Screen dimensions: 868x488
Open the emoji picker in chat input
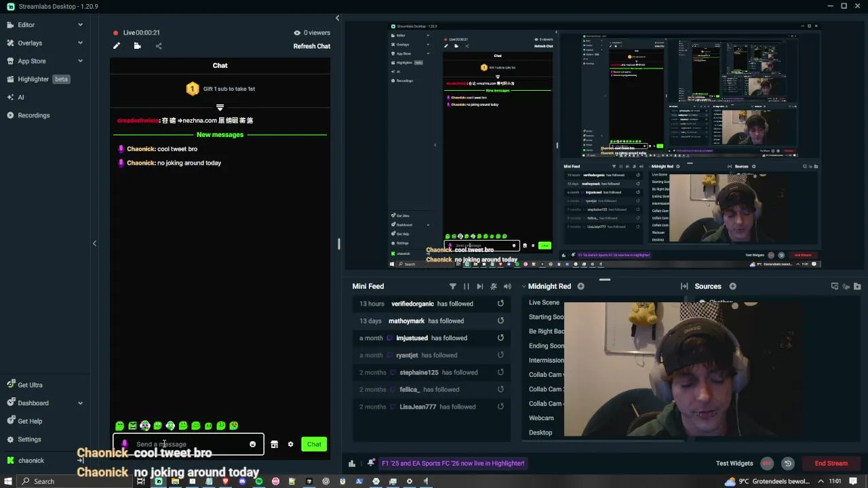(252, 444)
